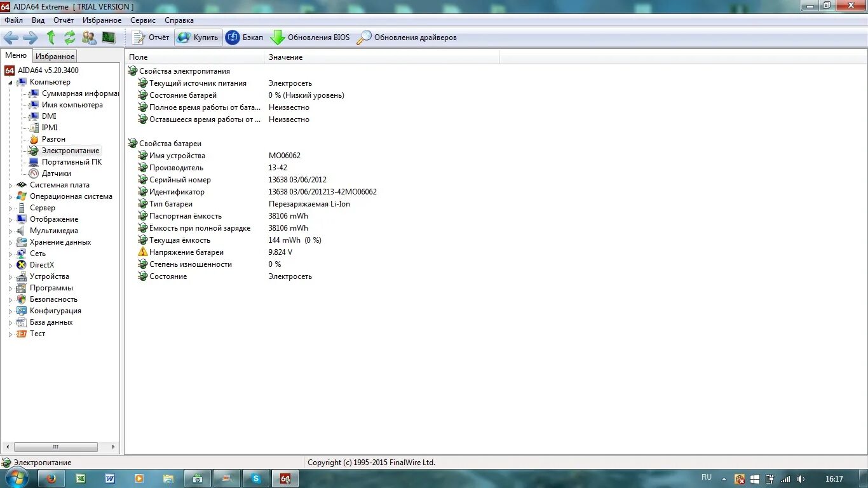The image size is (868, 488).
Task: Go up one level with green up arrow
Action: pyautogui.click(x=51, y=37)
